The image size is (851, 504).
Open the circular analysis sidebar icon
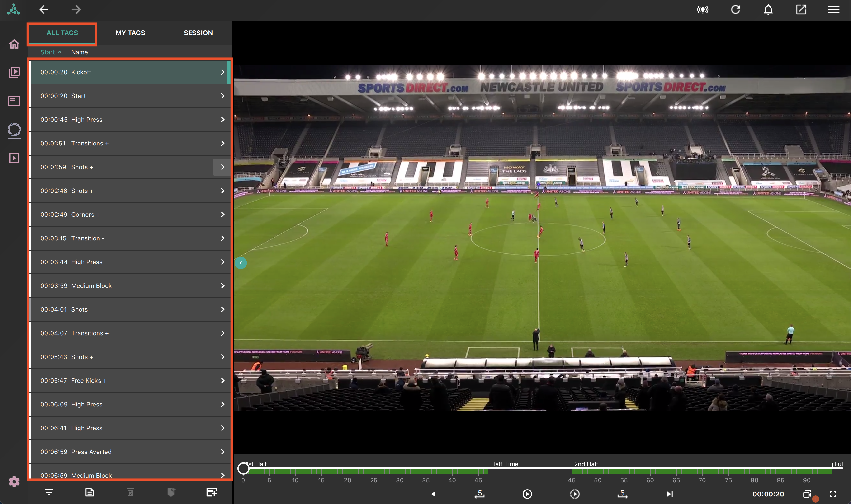(x=14, y=131)
